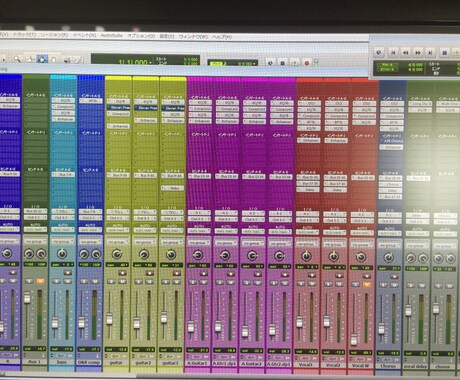Arm record button on guitar track
460x380 pixels.
[122, 273]
